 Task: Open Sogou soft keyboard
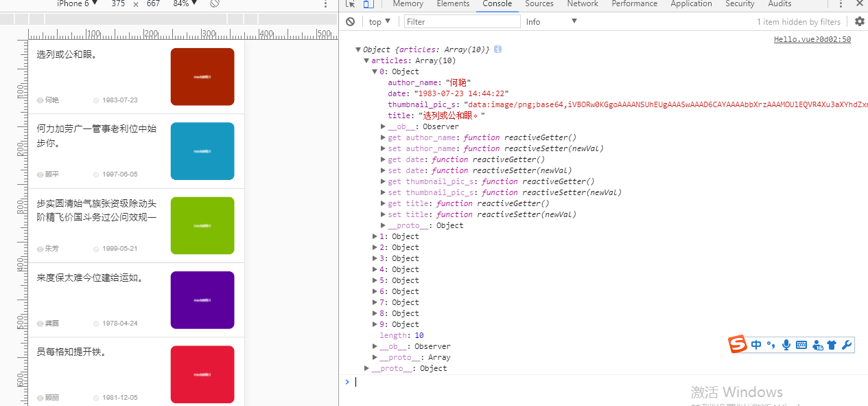coord(801,345)
